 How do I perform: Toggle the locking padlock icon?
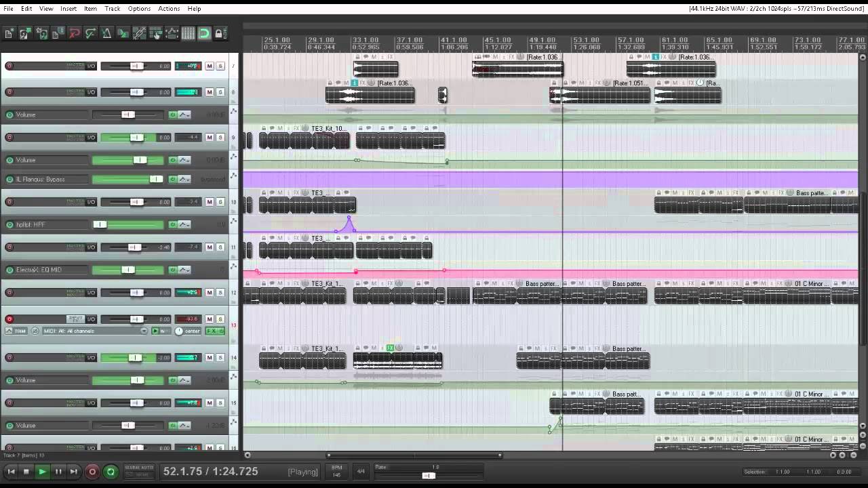[x=219, y=33]
